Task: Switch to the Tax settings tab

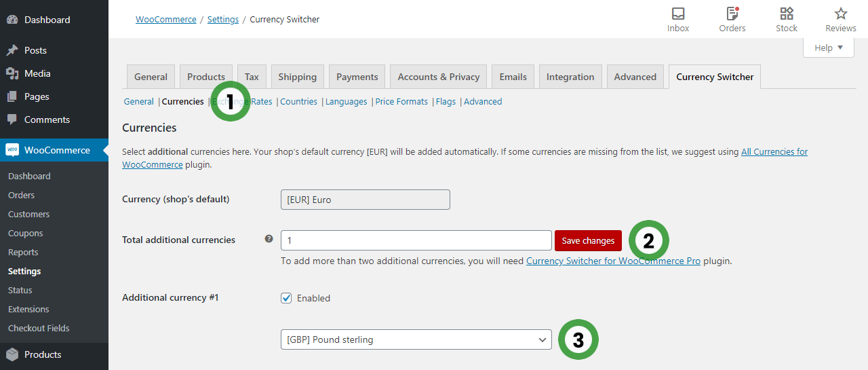Action: coord(252,77)
